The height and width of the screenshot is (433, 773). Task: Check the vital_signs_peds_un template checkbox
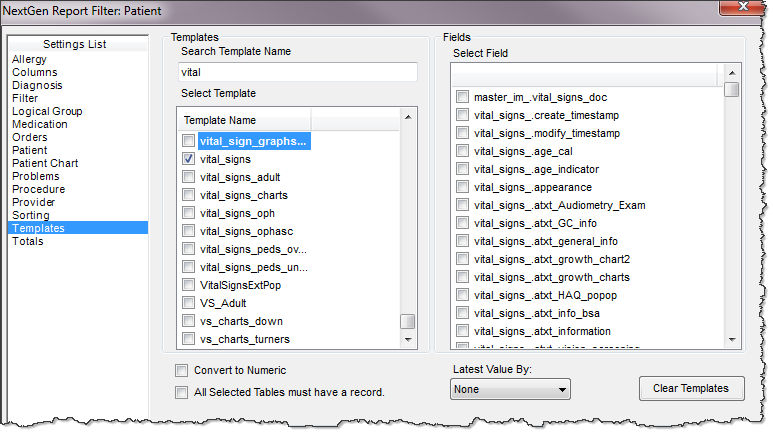(188, 267)
